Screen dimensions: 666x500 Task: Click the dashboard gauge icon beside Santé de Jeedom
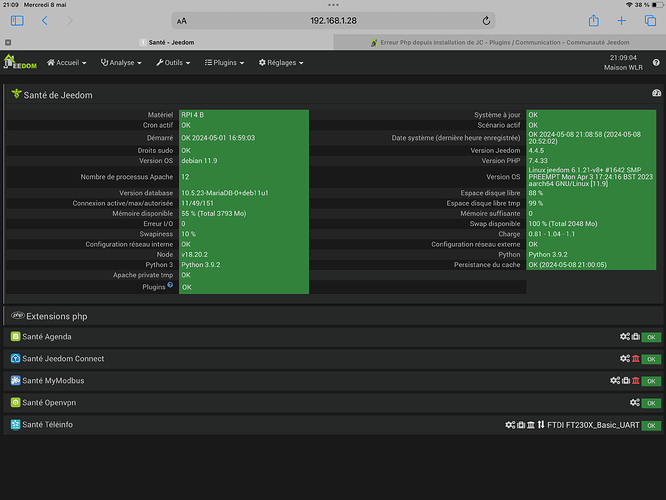656,93
